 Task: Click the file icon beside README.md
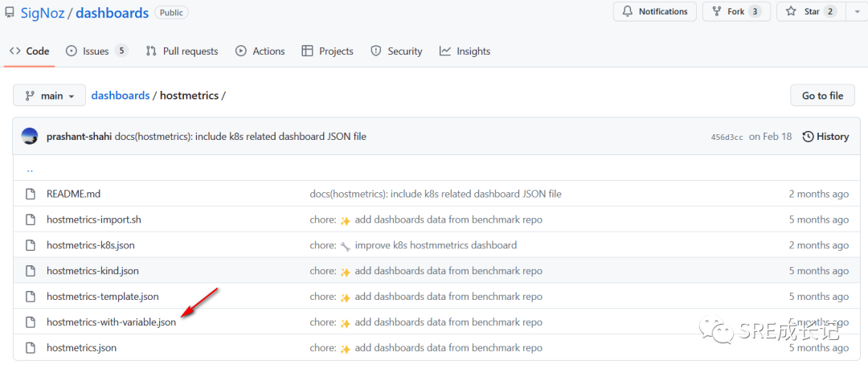click(31, 194)
